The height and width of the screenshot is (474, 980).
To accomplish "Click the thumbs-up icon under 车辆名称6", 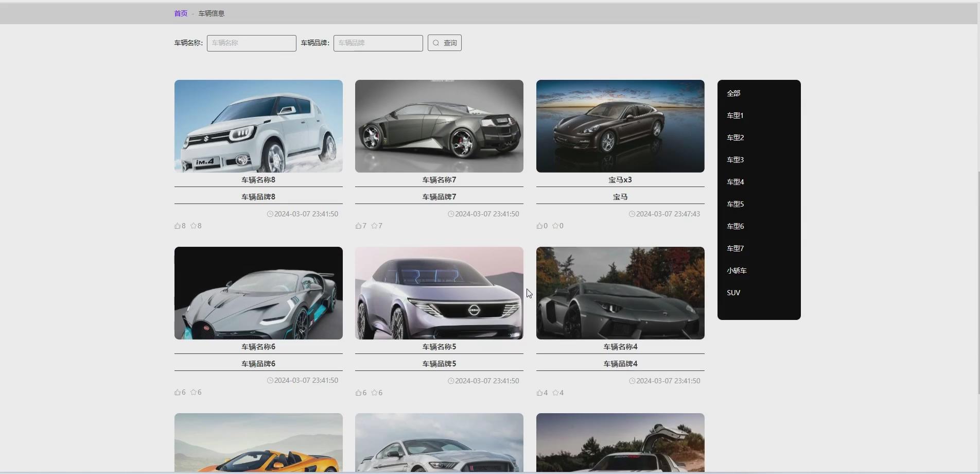I will (x=178, y=392).
